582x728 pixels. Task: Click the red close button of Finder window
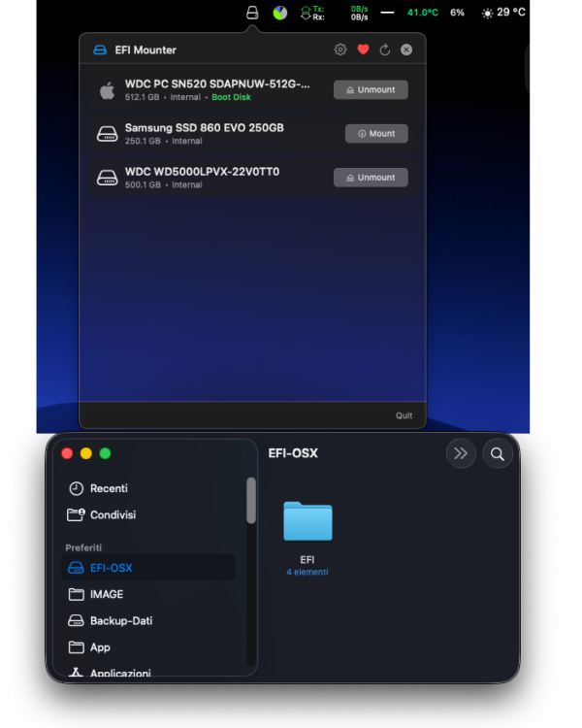click(67, 453)
